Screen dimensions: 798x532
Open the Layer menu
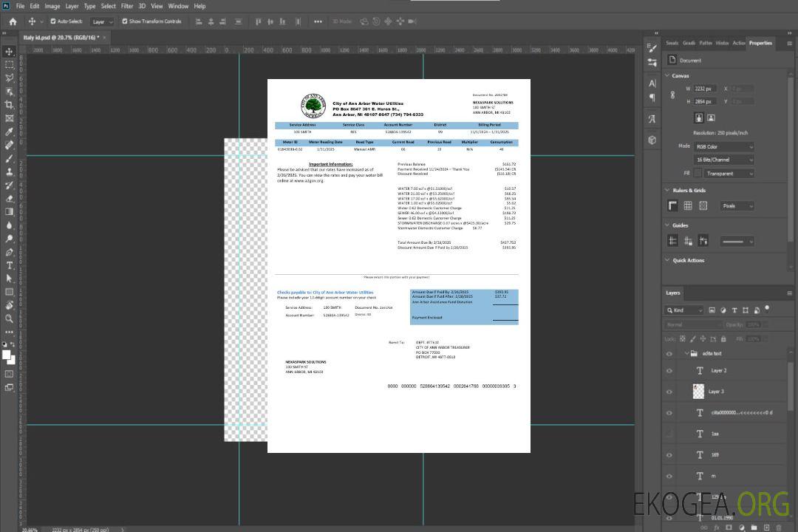pos(72,6)
